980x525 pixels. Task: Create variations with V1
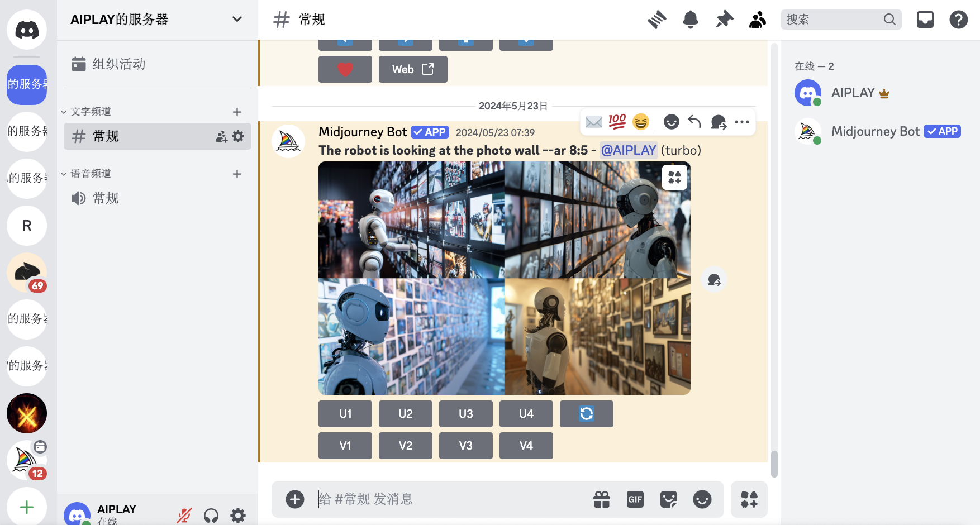345,446
